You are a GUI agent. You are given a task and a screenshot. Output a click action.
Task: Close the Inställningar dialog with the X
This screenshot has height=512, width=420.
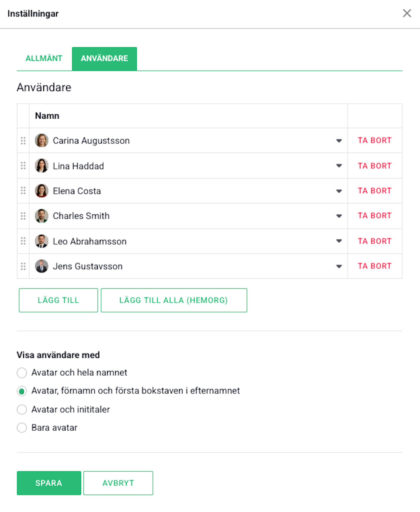point(407,13)
